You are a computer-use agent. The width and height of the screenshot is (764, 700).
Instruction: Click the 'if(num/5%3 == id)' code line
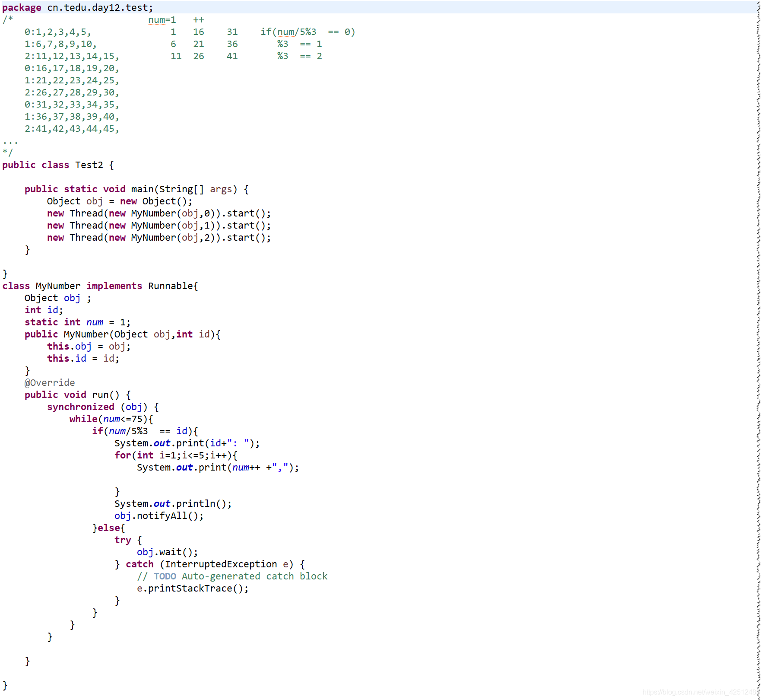145,431
